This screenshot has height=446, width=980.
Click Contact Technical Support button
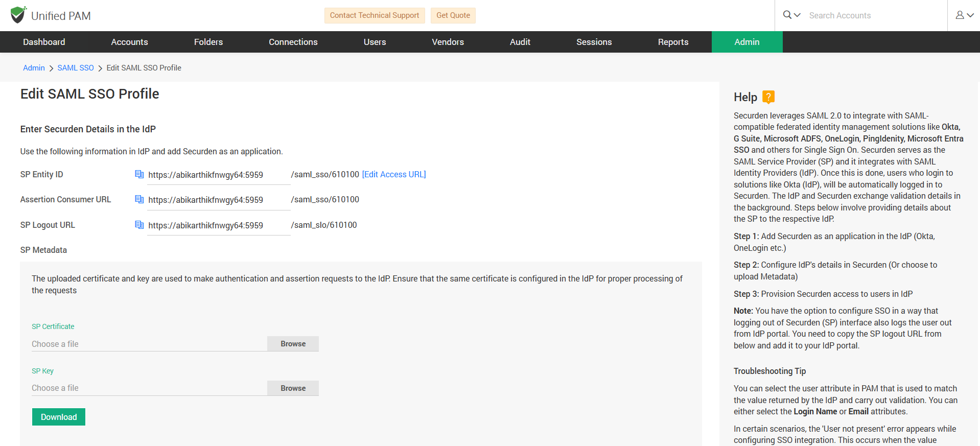(x=374, y=15)
